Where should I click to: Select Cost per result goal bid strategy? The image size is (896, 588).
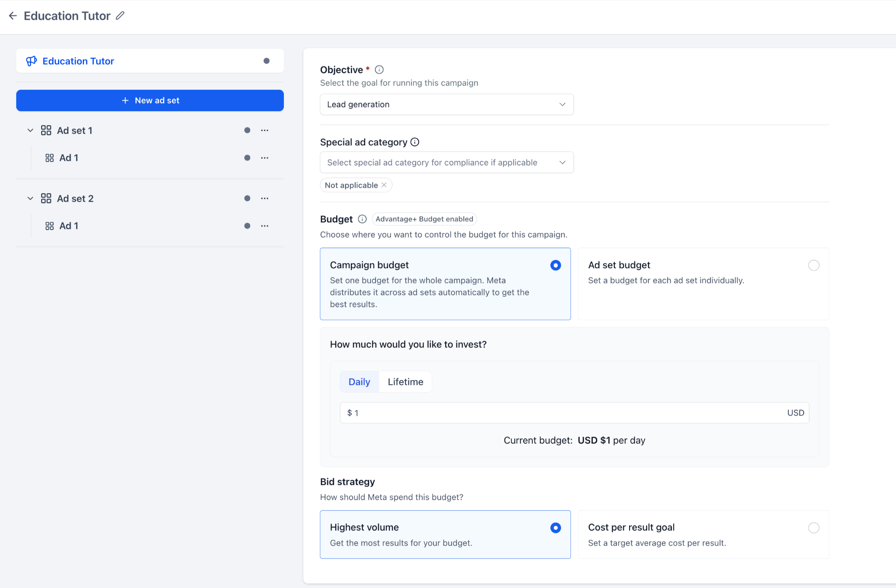coord(814,528)
